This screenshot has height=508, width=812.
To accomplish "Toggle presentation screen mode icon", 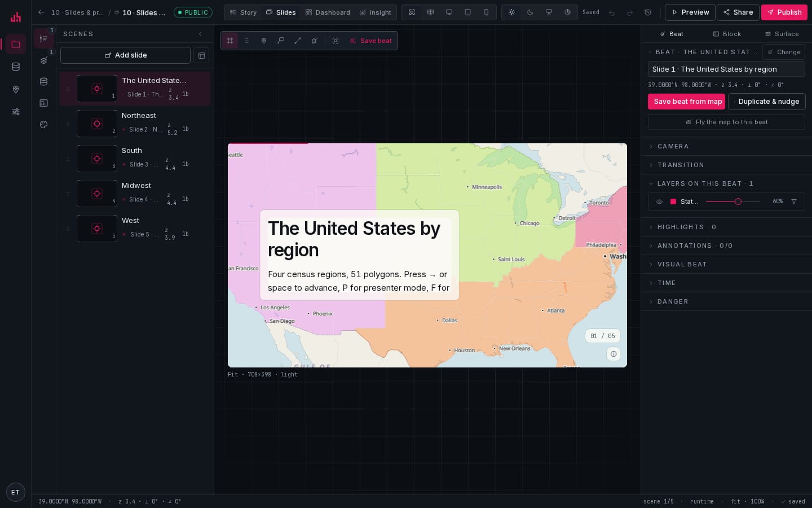I will (x=549, y=12).
